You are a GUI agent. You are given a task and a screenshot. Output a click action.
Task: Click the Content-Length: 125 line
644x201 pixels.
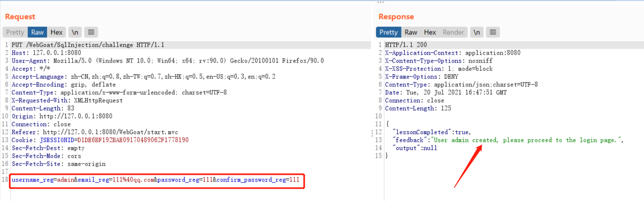tap(418, 108)
